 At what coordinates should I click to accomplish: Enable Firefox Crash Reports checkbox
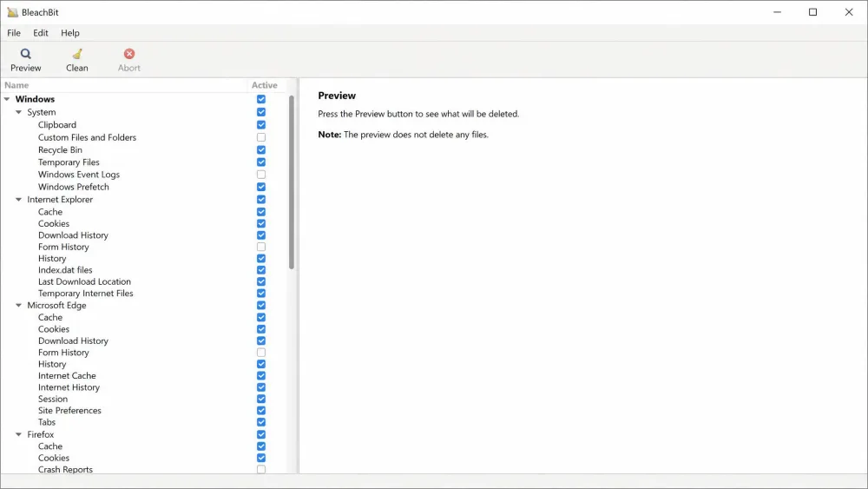click(x=261, y=470)
